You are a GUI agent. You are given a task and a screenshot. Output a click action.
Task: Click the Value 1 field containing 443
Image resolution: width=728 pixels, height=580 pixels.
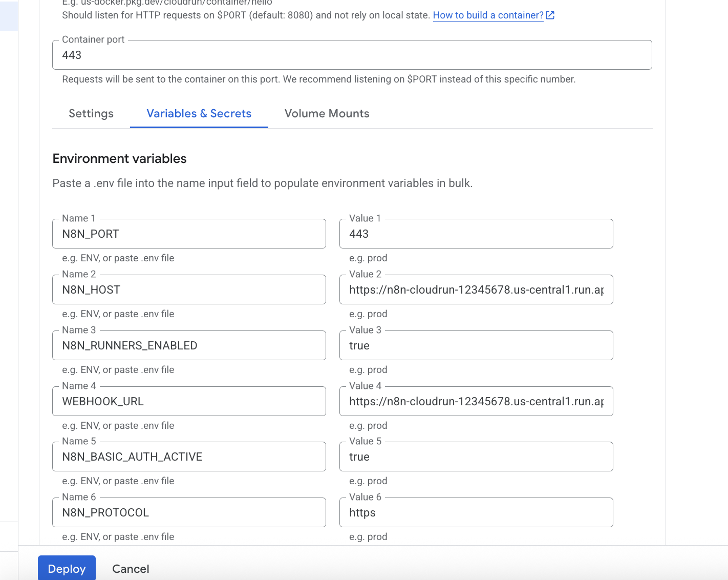pos(476,234)
